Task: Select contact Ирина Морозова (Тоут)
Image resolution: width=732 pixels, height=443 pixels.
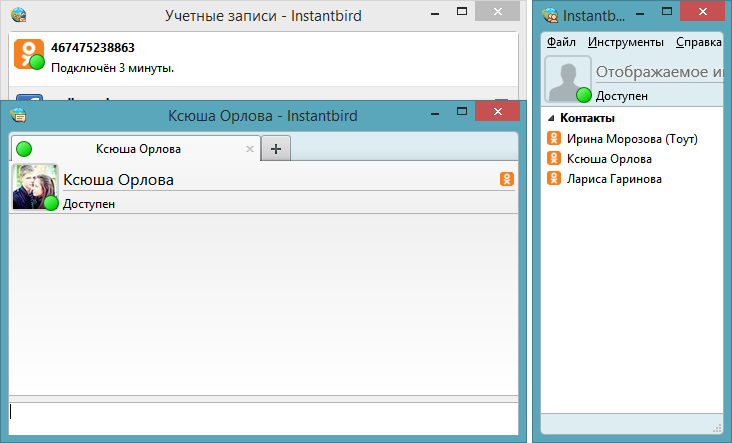Action: tap(632, 139)
